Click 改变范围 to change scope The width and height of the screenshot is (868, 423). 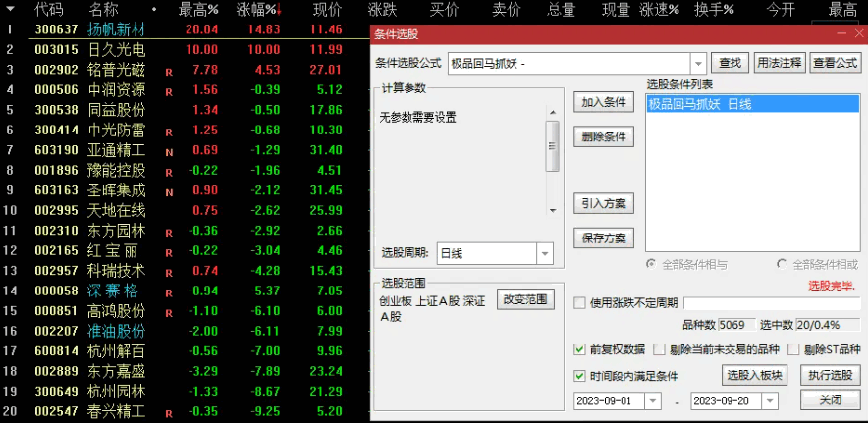tap(525, 299)
